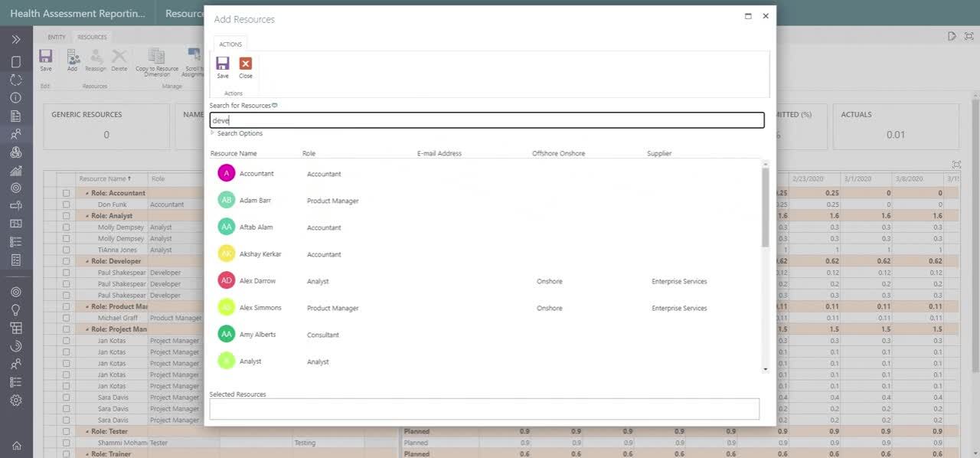
Task: Open the resources people sidebar icon
Action: 16,134
